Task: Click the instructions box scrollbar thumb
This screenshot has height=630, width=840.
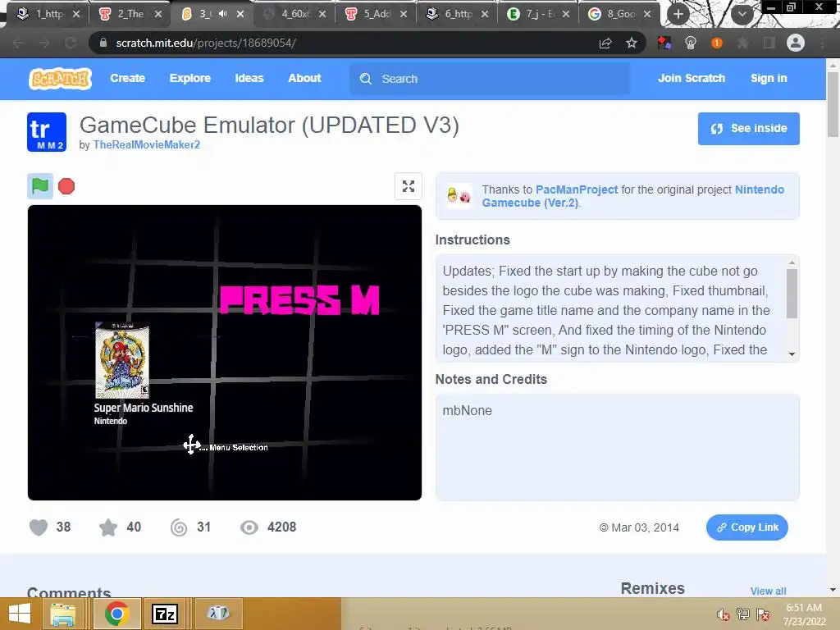Action: pyautogui.click(x=792, y=294)
